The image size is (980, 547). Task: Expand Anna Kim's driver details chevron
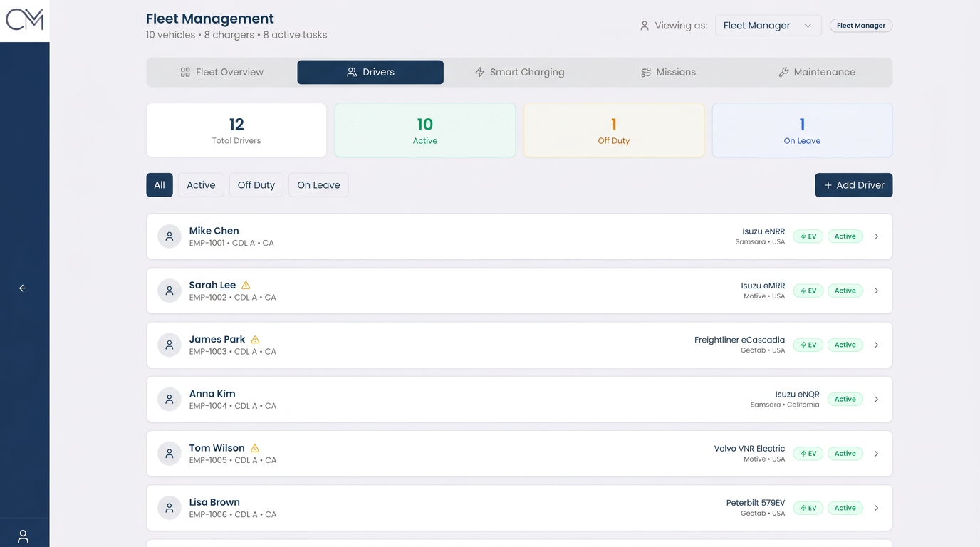pos(876,400)
